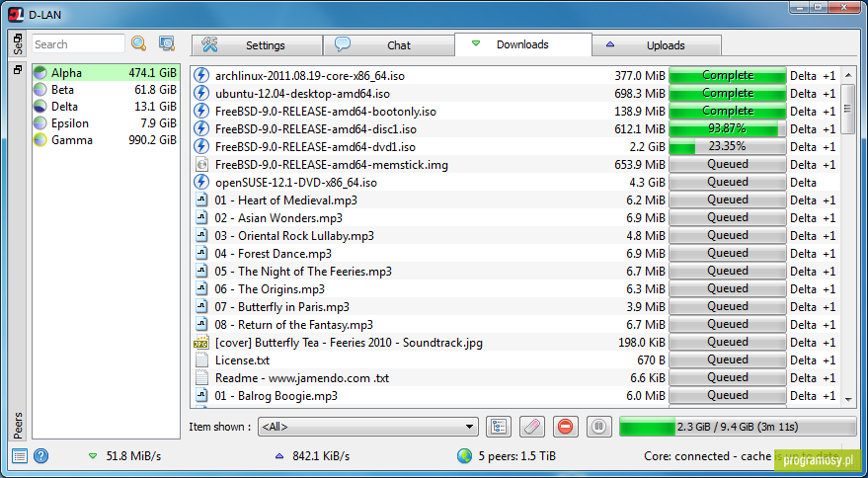Click the archlinux iso lightning icon
Image resolution: width=868 pixels, height=478 pixels.
tap(201, 75)
